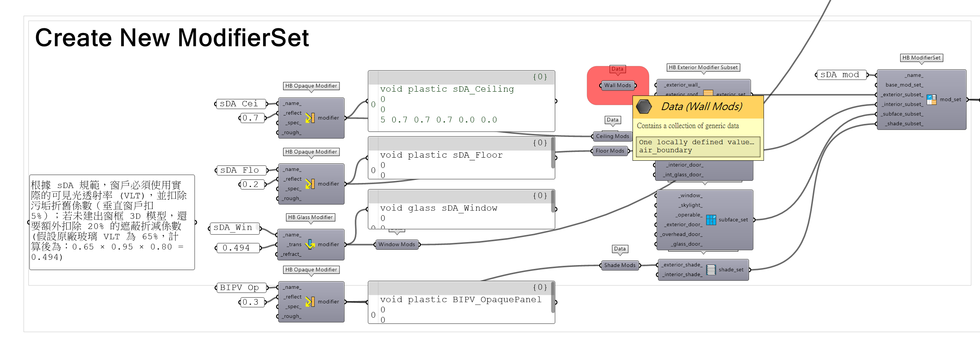Click the sDA mod name panel
The image size is (980, 341).
841,75
